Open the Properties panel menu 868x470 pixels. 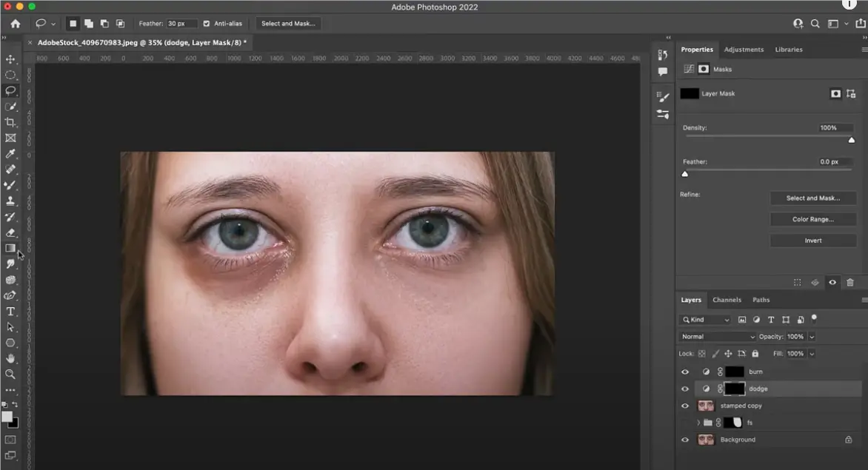(864, 49)
